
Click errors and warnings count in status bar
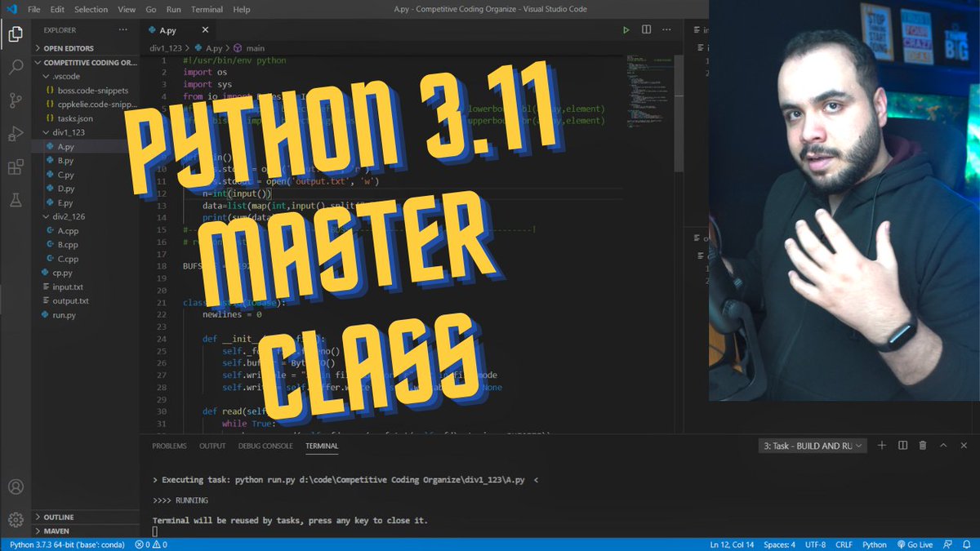[x=151, y=544]
